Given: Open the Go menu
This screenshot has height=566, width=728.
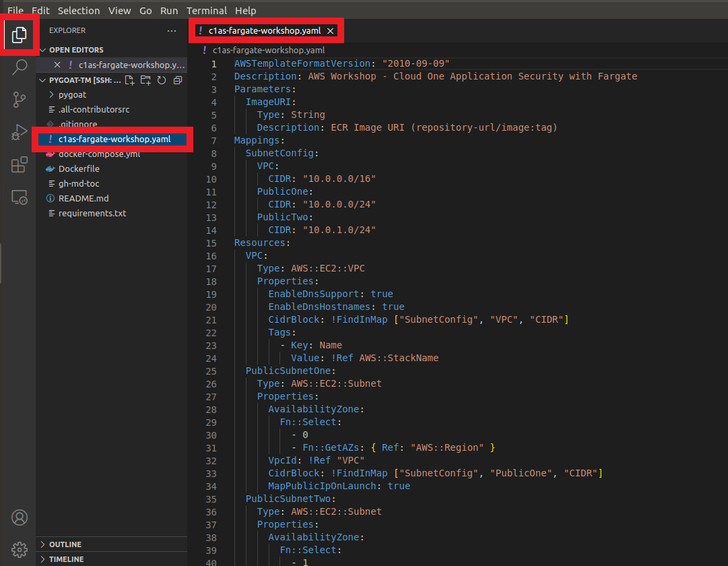Looking at the screenshot, I should point(145,10).
